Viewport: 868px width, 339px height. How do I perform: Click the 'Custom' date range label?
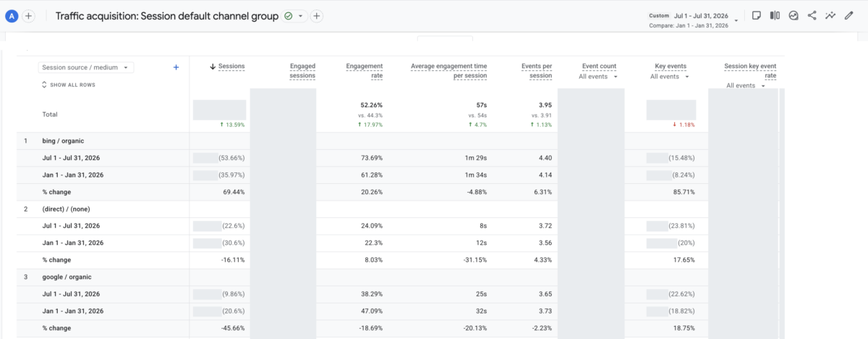[x=659, y=15]
